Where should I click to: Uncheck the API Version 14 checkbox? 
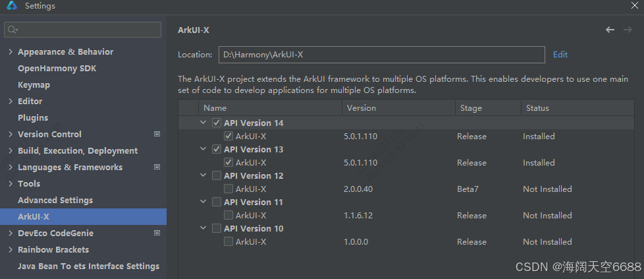(x=217, y=123)
